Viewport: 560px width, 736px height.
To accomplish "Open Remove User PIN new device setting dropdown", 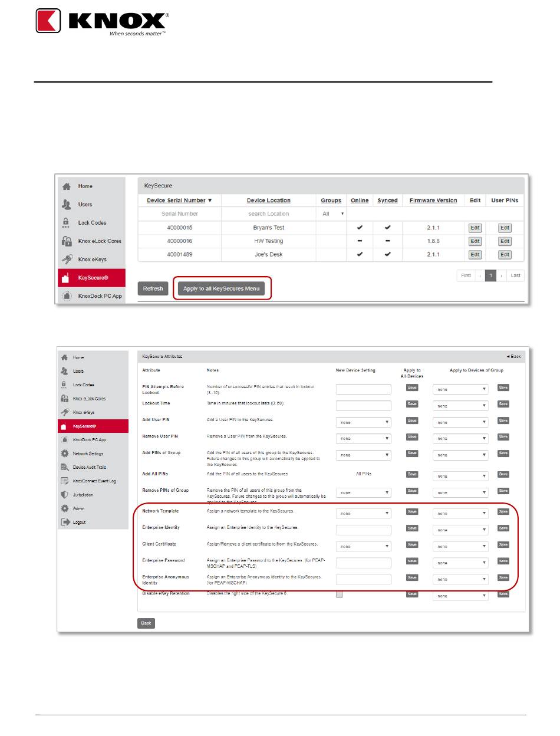I will coord(364,439).
